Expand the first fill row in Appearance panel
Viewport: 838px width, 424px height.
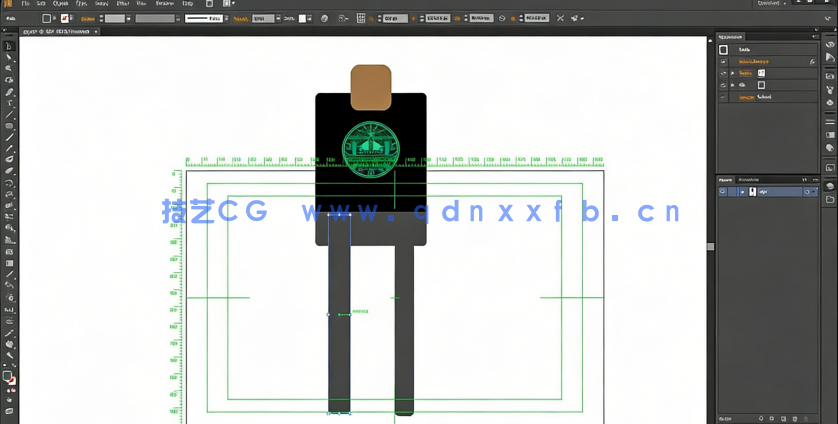click(x=733, y=73)
